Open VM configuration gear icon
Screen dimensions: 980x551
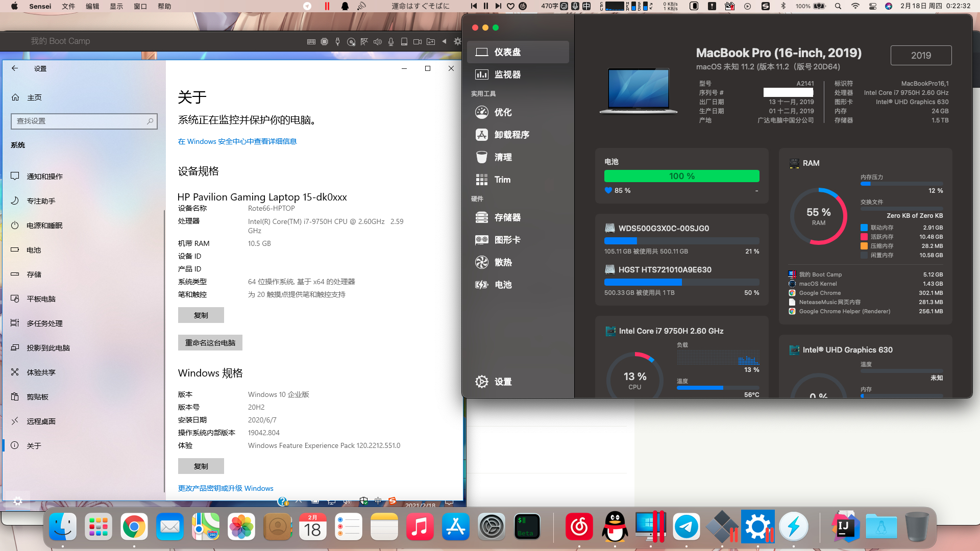[457, 42]
